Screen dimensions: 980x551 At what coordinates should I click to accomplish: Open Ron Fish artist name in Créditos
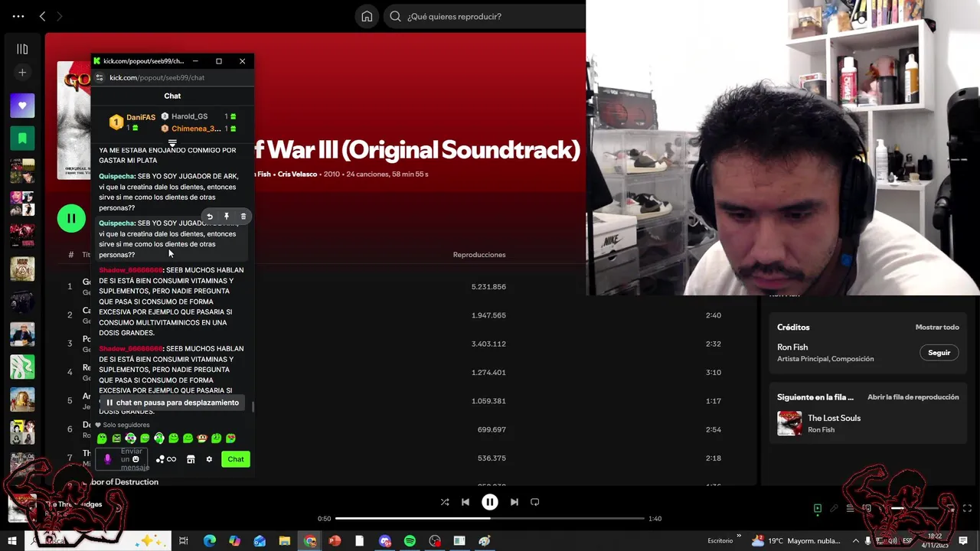point(792,347)
